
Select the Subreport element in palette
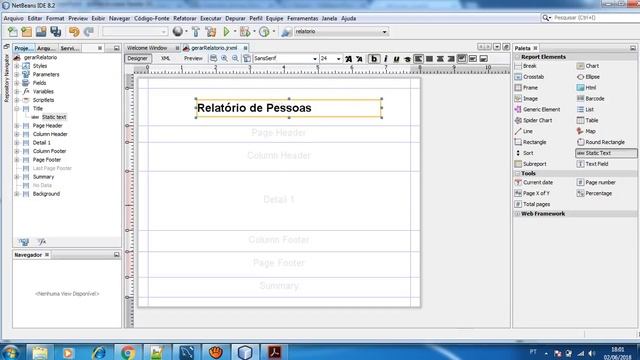pyautogui.click(x=531, y=164)
